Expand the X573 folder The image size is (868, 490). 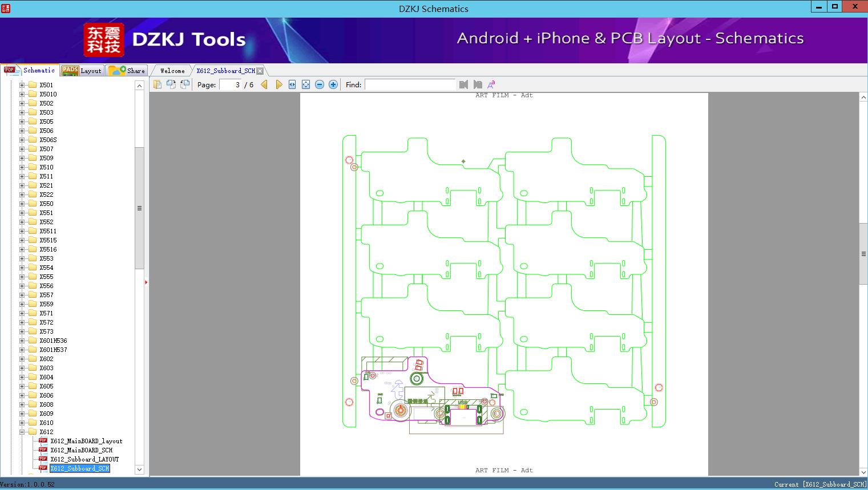pyautogui.click(x=22, y=331)
